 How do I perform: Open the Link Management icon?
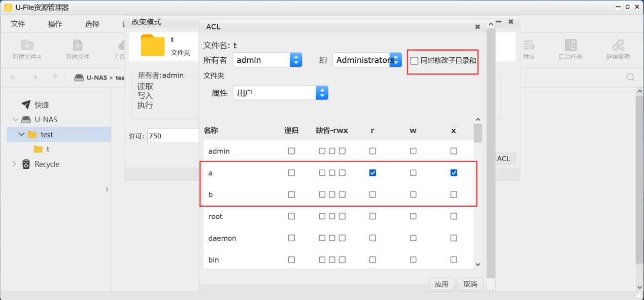point(618,46)
